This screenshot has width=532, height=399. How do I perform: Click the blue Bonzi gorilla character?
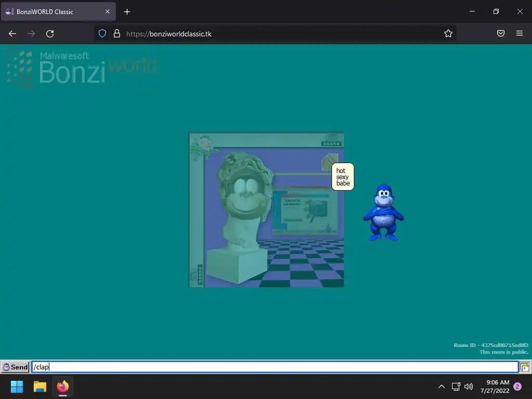coord(384,212)
